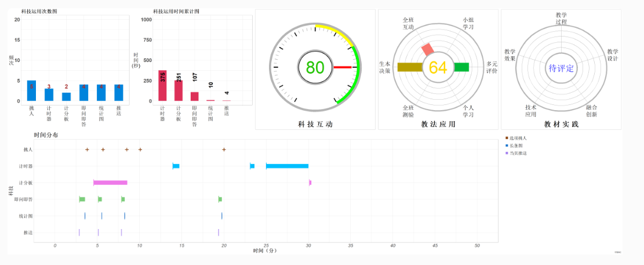Screen dimensions: 644x265
Task: Click the 挑人 marker at 20 minutes
Action: tap(224, 150)
